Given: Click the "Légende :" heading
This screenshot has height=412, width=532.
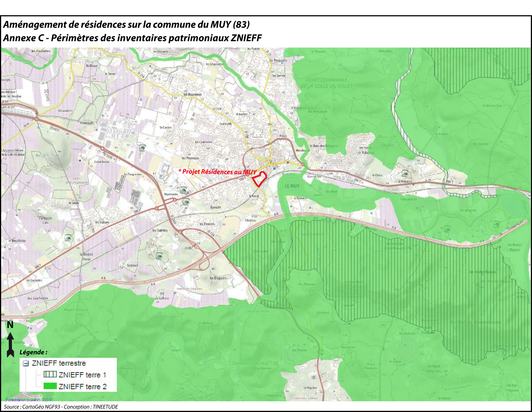Looking at the screenshot, I should pyautogui.click(x=33, y=352).
